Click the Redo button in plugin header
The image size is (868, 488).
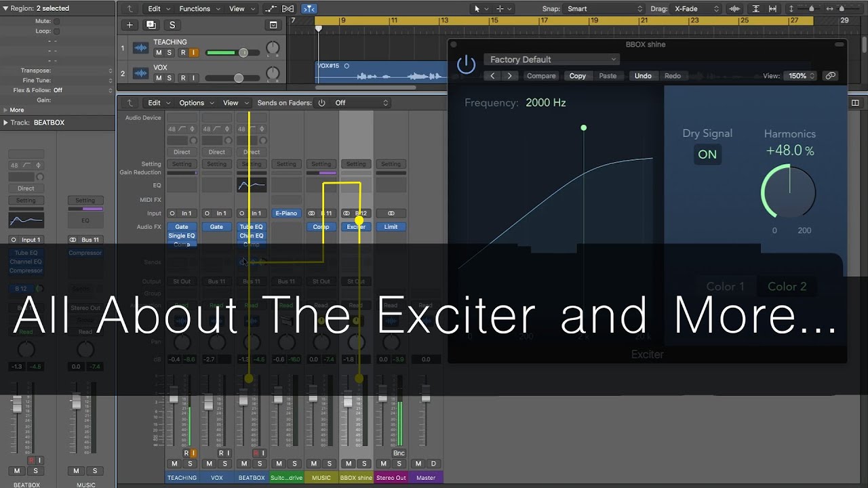pos(673,76)
